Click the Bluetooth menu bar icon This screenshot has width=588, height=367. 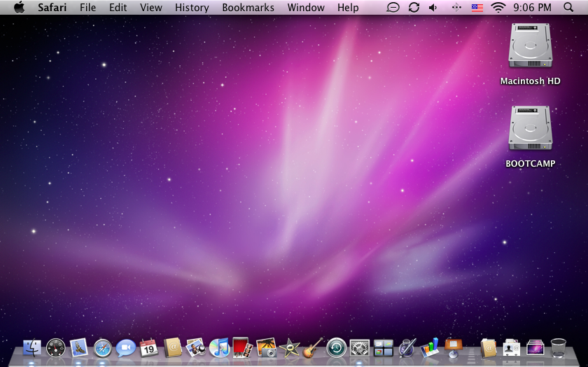tap(456, 8)
